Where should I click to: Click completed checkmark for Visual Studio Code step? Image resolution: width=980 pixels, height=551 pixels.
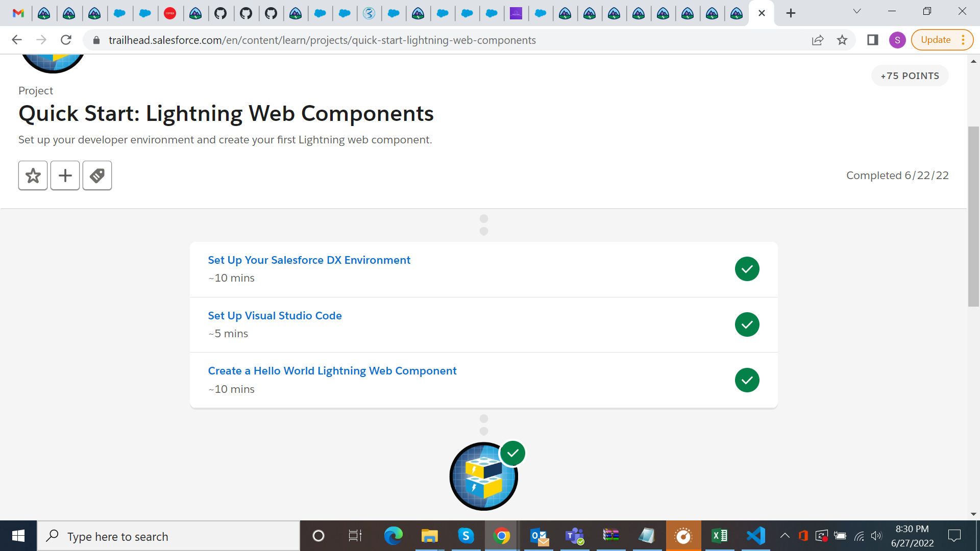747,324
